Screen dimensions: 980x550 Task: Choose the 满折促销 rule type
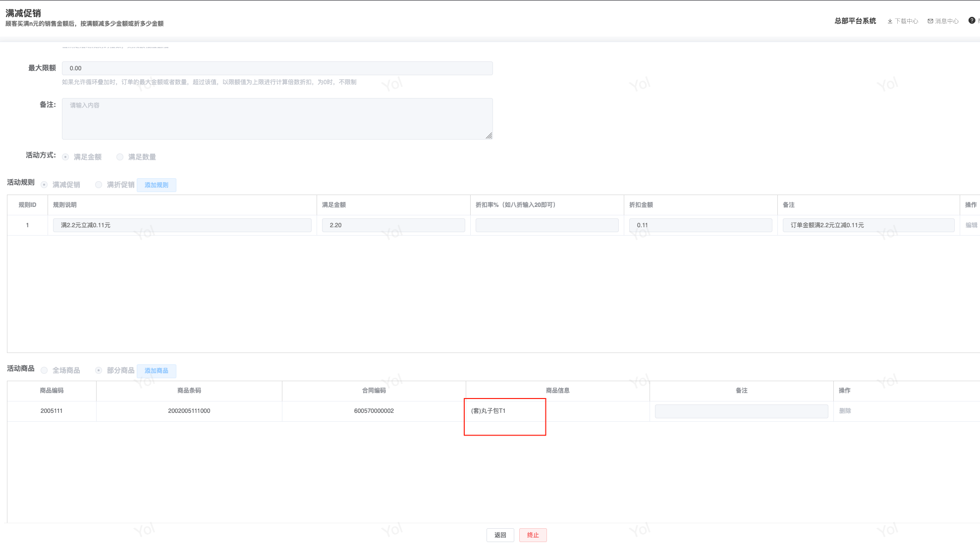pos(99,185)
